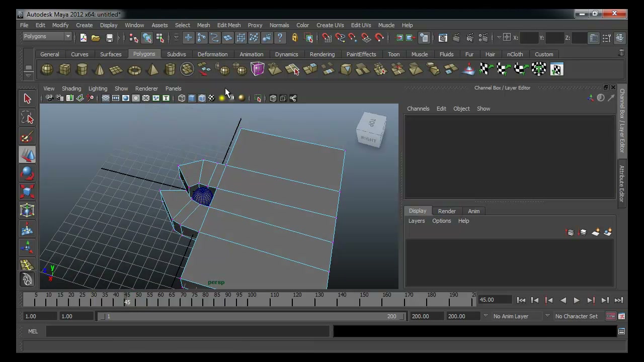Image resolution: width=644 pixels, height=362 pixels.
Task: Open Layers menu in Layer Editor
Action: (417, 221)
